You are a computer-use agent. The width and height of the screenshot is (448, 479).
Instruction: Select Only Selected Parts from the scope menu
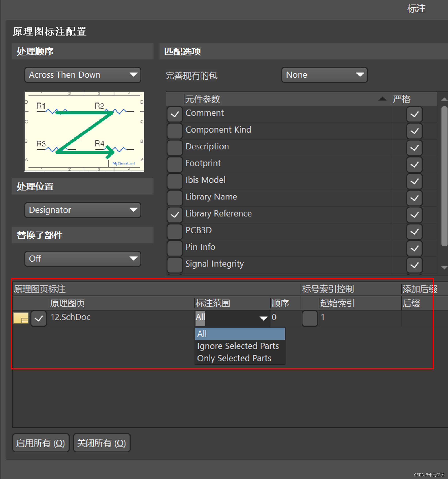[234, 358]
